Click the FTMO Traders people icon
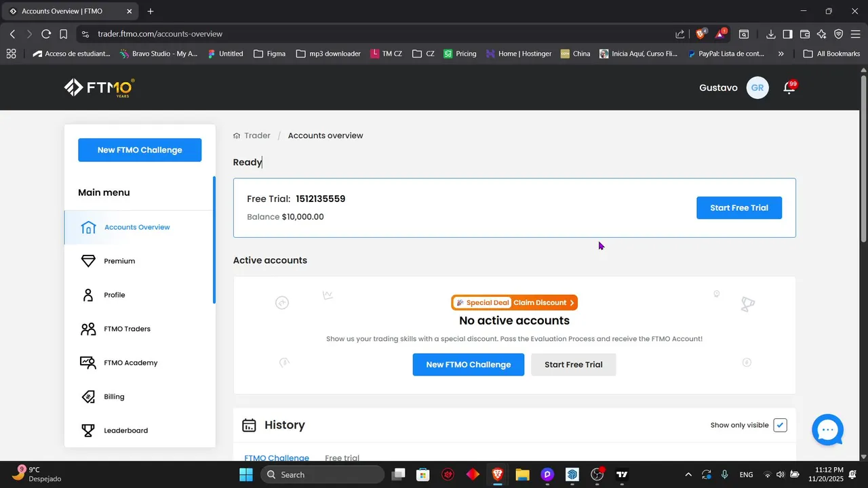868x488 pixels. click(88, 329)
